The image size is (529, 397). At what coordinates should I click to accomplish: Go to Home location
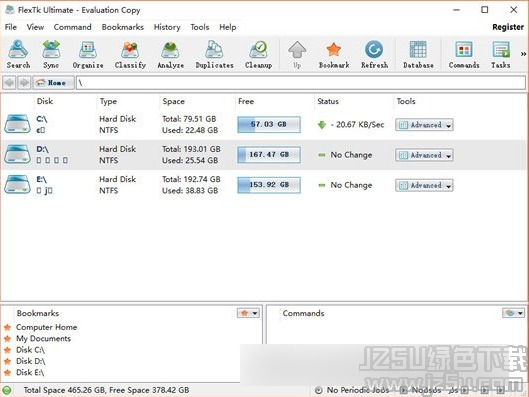click(x=53, y=83)
